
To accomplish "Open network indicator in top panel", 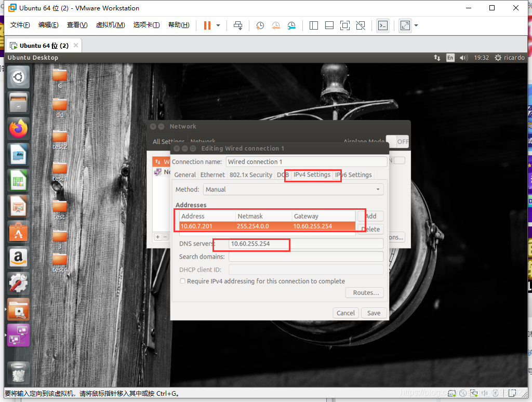I will (437, 58).
